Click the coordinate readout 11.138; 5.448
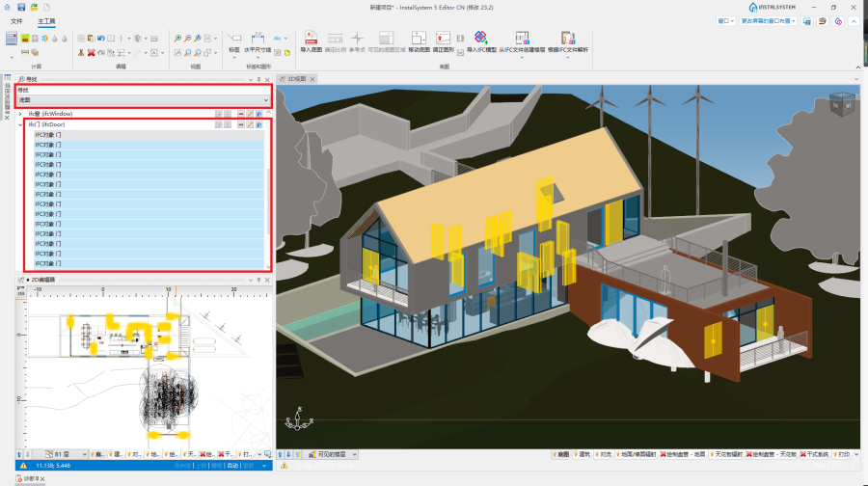 [x=53, y=466]
